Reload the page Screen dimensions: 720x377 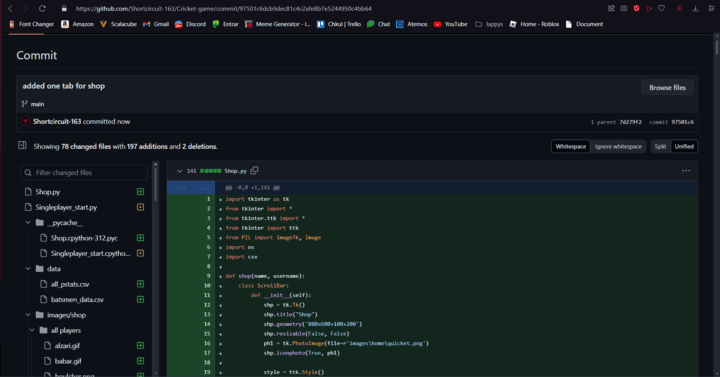pyautogui.click(x=42, y=8)
